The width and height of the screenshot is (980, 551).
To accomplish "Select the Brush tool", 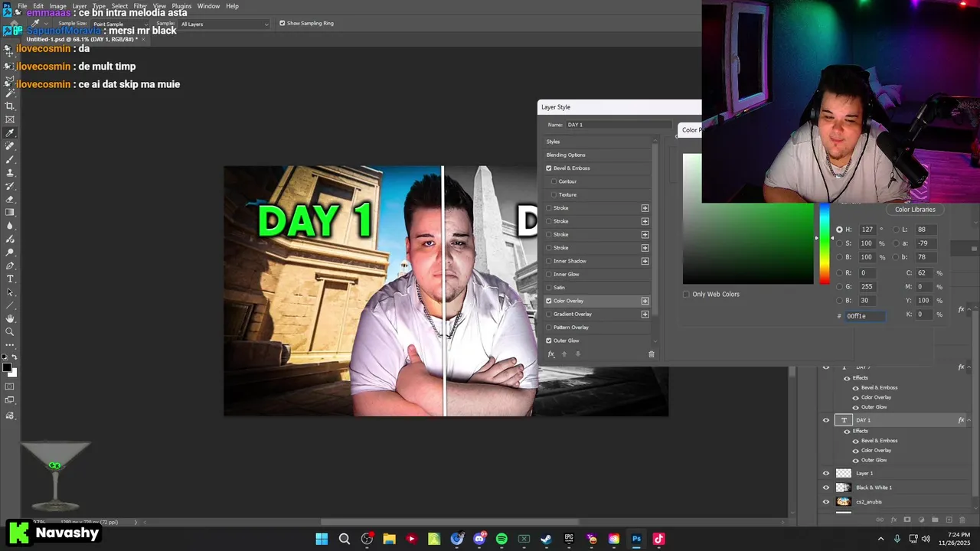I will point(10,159).
